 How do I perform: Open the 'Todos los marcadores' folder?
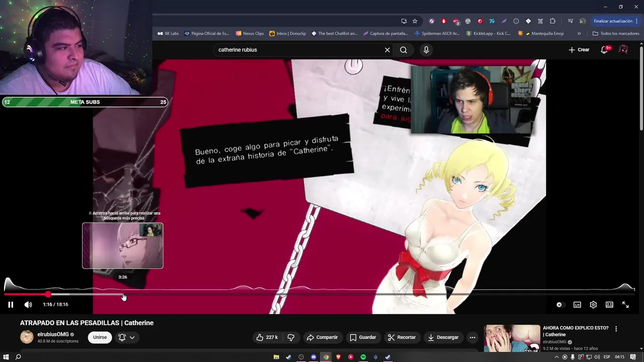pos(616,34)
